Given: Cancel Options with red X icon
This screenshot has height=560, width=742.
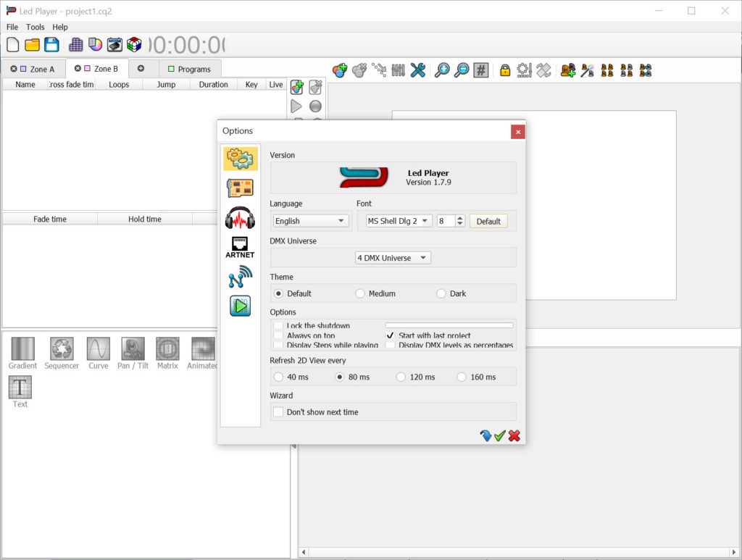Looking at the screenshot, I should [x=514, y=435].
